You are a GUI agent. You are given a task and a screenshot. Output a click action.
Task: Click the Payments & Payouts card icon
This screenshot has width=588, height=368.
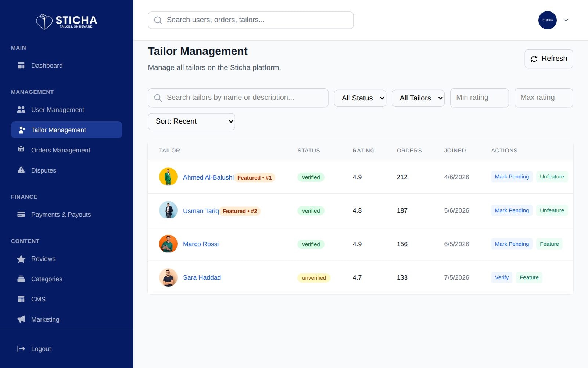pos(21,215)
